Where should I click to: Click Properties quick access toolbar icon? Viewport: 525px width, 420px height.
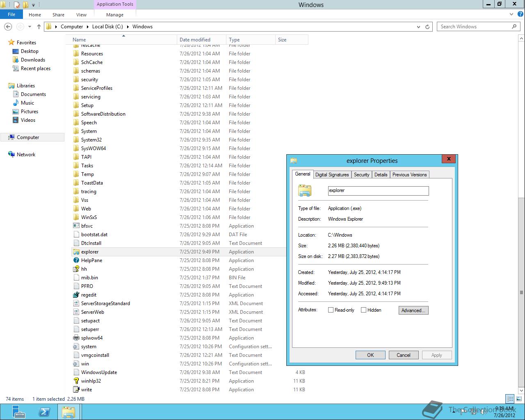click(x=17, y=5)
